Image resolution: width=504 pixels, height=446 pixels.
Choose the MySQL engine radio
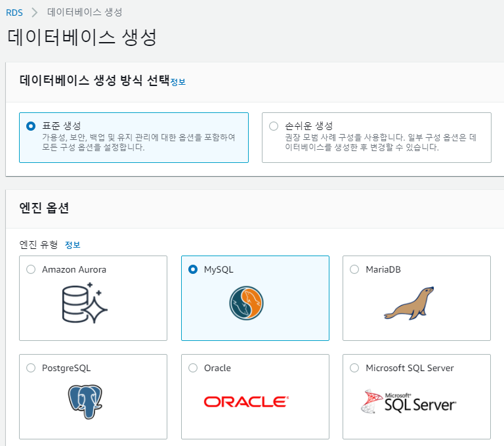pyautogui.click(x=193, y=269)
